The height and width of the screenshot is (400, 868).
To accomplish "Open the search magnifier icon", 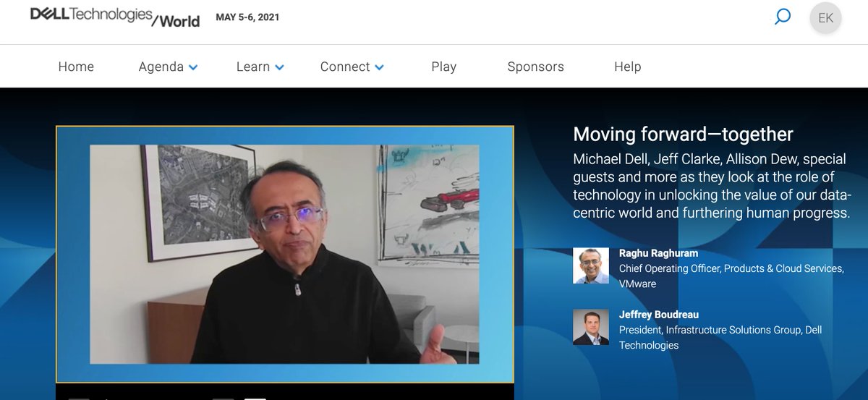I will (x=783, y=17).
